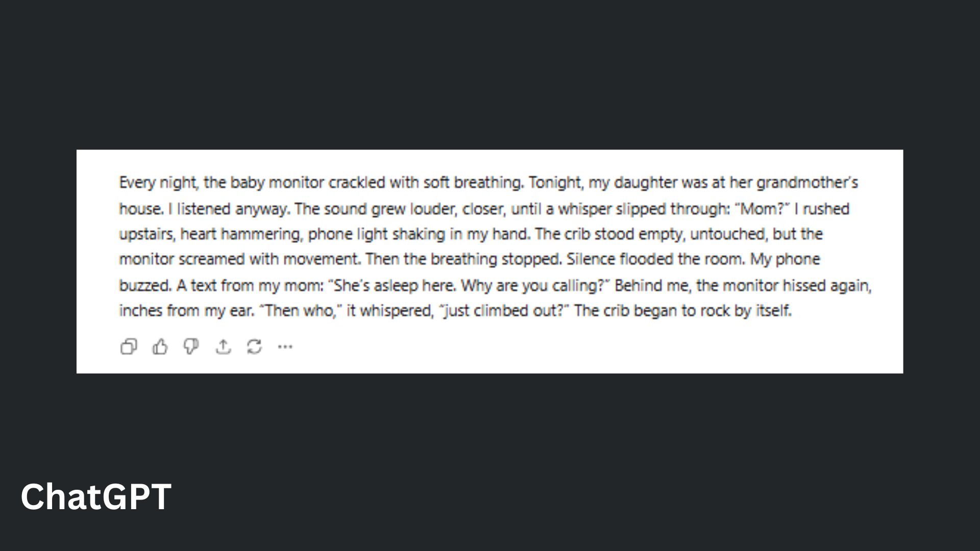The width and height of the screenshot is (980, 551).
Task: Click the quoted words "just climbed out?"
Action: coord(504,311)
